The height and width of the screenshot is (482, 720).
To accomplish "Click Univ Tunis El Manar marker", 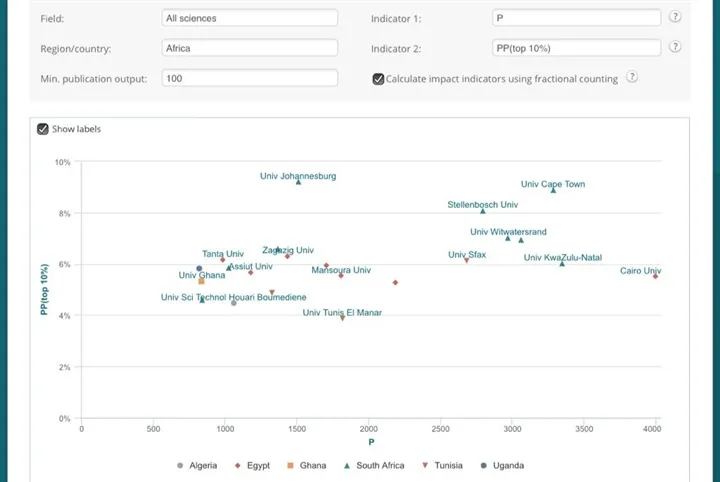I will coord(342,318).
